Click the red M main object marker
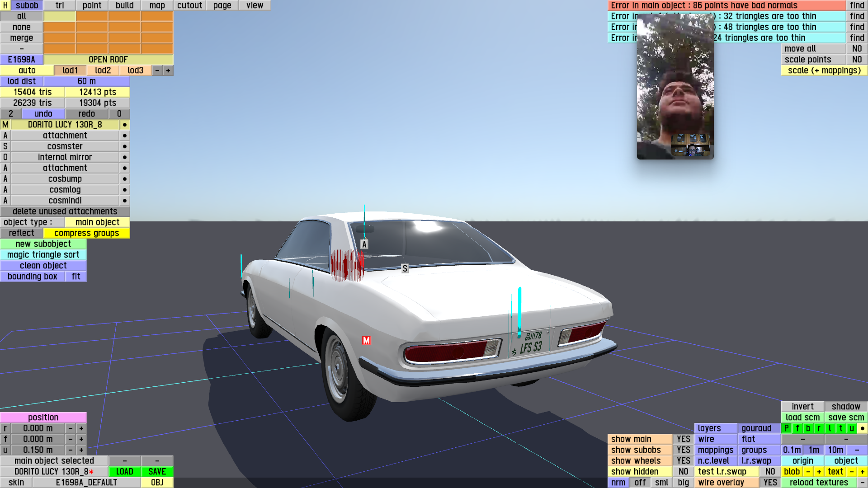This screenshot has width=868, height=488. pyautogui.click(x=366, y=340)
